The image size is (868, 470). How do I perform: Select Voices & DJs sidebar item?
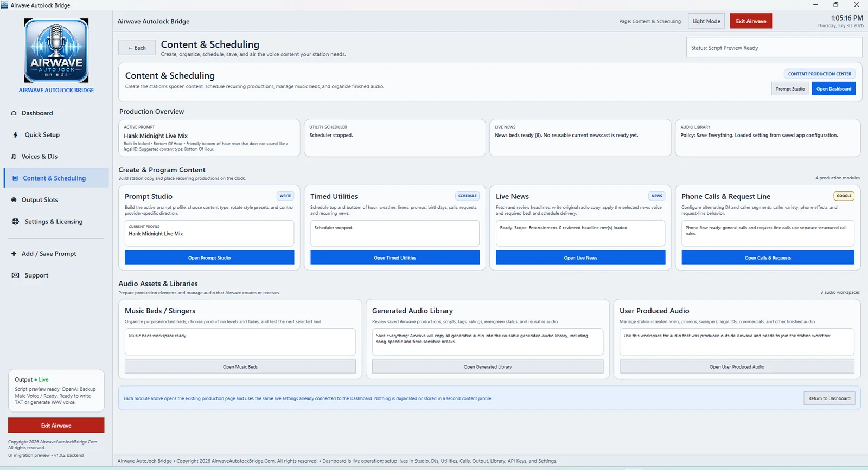point(56,157)
